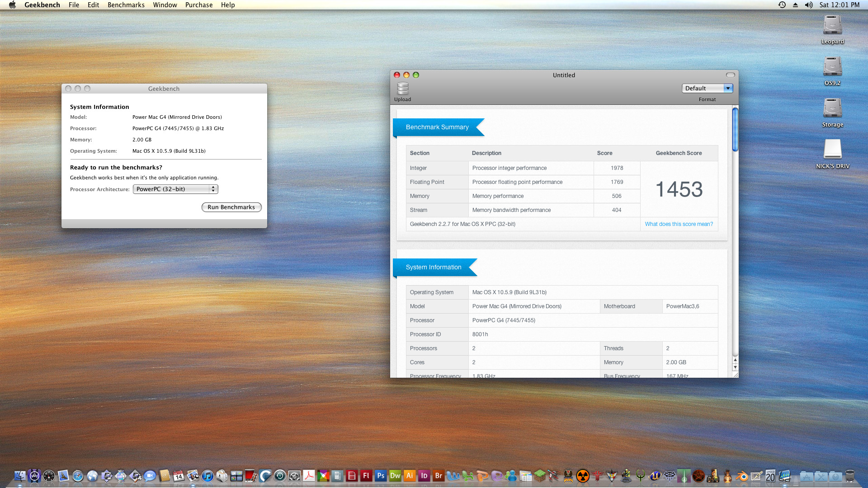
Task: Click 'What does this score mean?' link
Action: [679, 224]
